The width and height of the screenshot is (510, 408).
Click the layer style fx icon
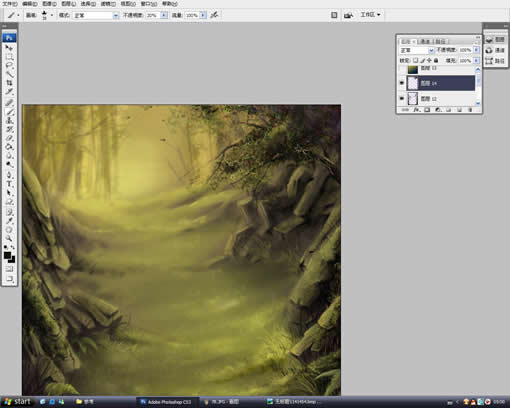416,110
